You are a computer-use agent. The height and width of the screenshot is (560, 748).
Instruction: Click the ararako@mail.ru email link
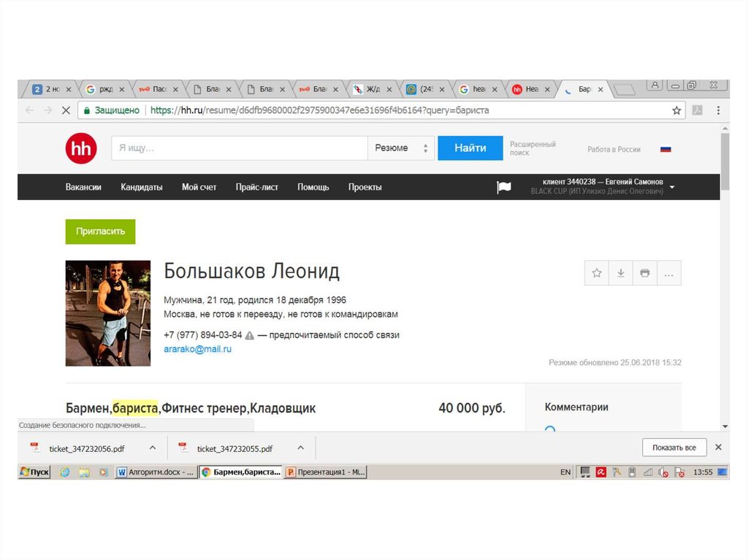click(x=197, y=350)
